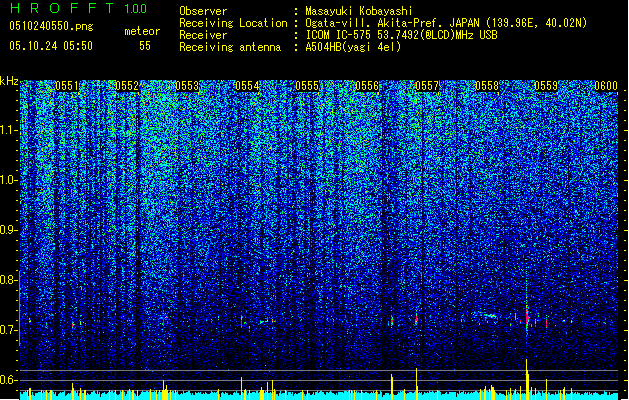Image resolution: width=629 pixels, height=400 pixels.
Task: Click the HROFFT 1.0.0 title text
Action: click(78, 8)
